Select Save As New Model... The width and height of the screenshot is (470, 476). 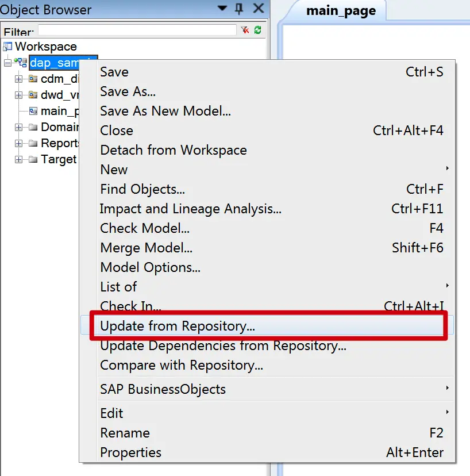[x=267, y=111]
